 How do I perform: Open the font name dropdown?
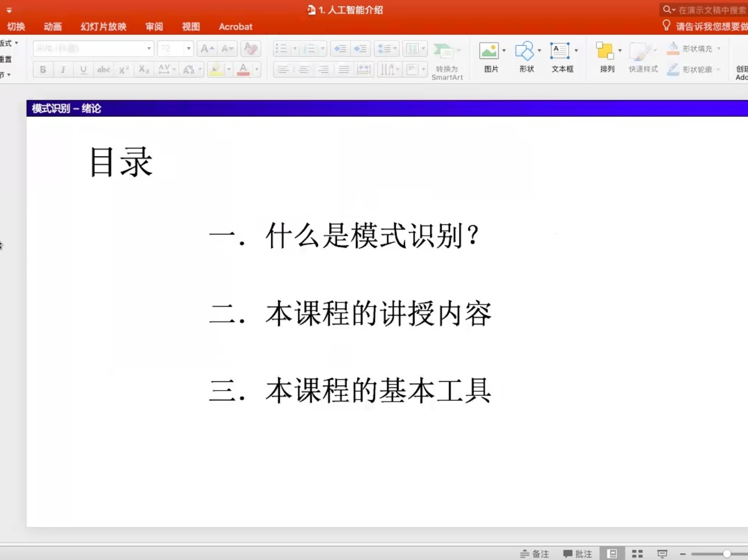pos(149,49)
